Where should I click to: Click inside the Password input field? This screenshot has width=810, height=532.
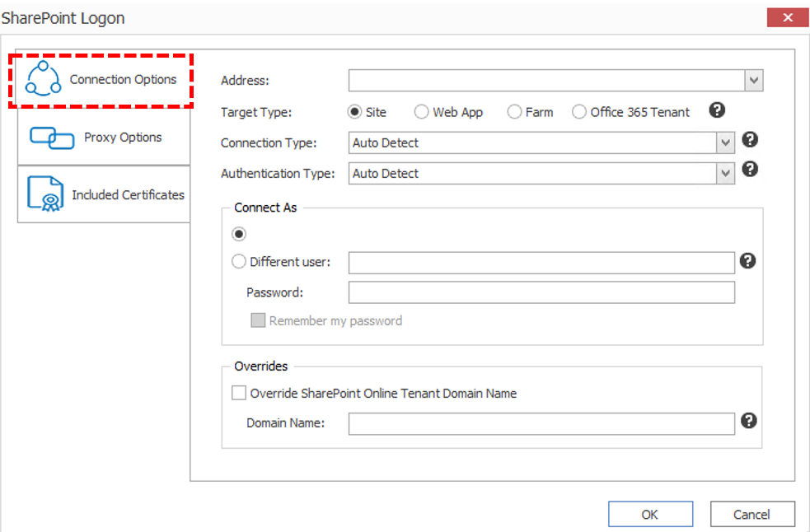pos(541,292)
